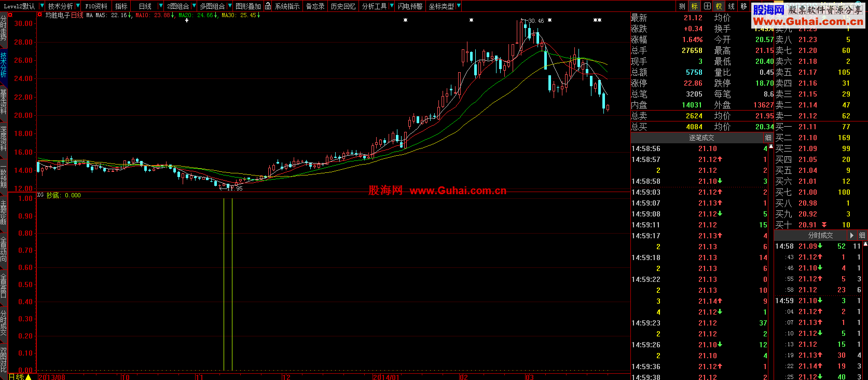Open the 分析工具 menu
The image size is (868, 380).
[x=374, y=6]
